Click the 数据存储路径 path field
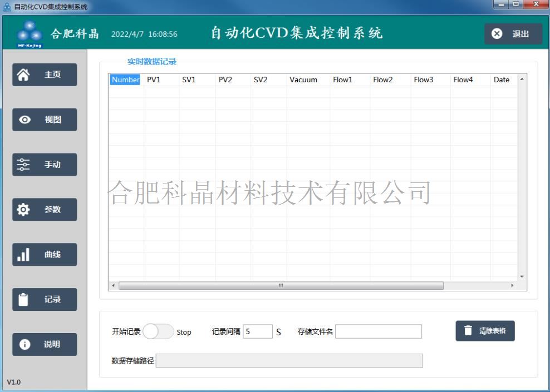The width and height of the screenshot is (550, 392). point(289,361)
